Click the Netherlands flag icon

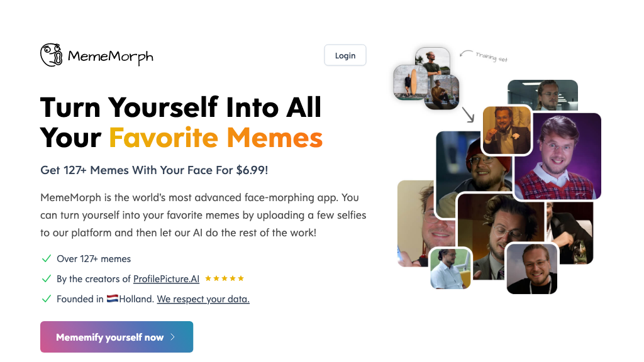(x=112, y=299)
